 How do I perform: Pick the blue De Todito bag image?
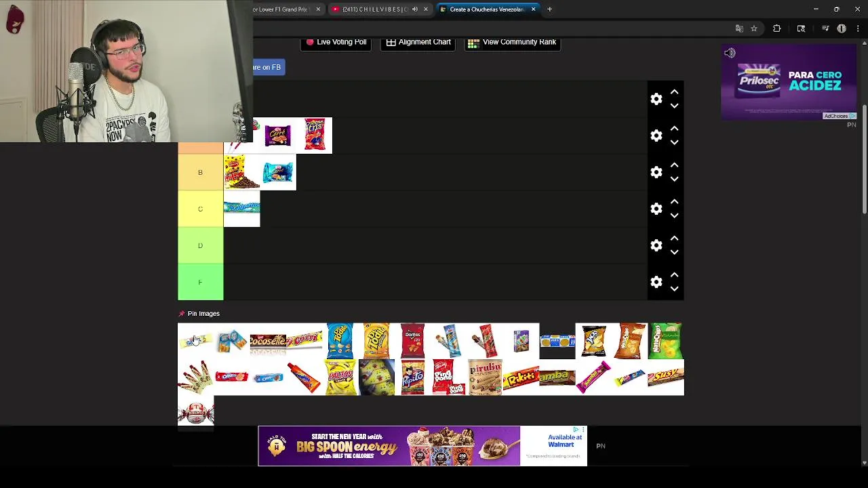pyautogui.click(x=340, y=341)
